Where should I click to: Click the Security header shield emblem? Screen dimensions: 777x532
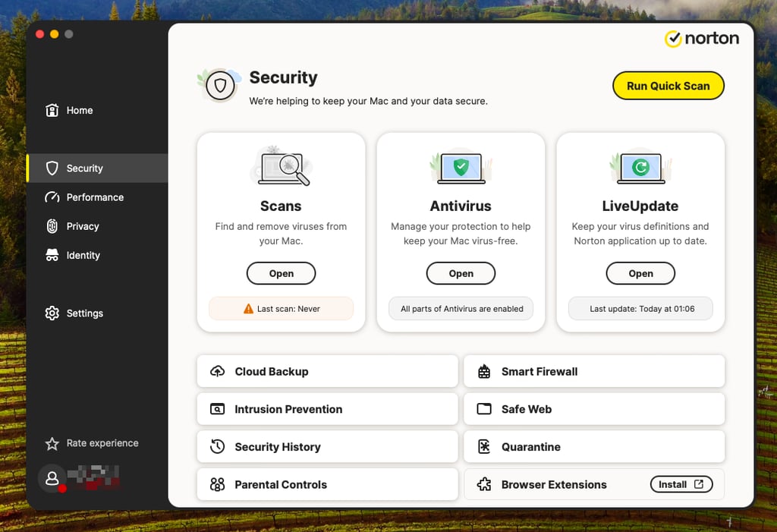(x=220, y=85)
